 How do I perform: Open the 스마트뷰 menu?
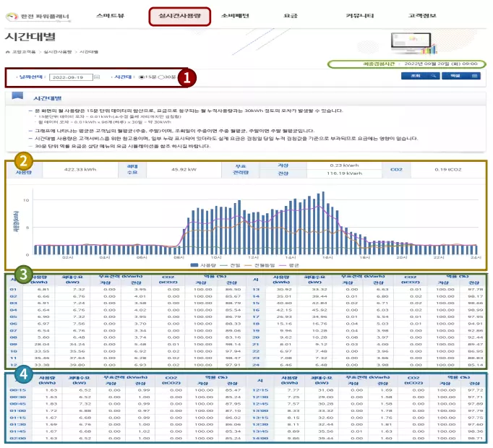coord(111,16)
